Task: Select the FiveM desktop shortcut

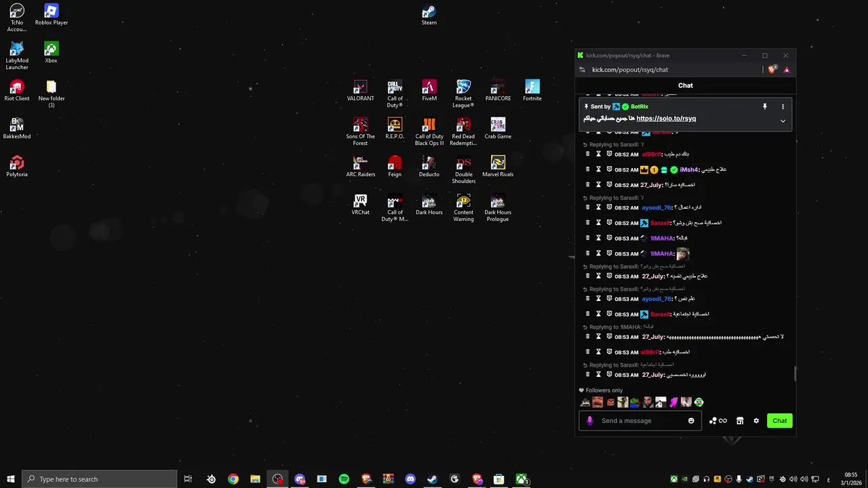Action: click(x=429, y=91)
